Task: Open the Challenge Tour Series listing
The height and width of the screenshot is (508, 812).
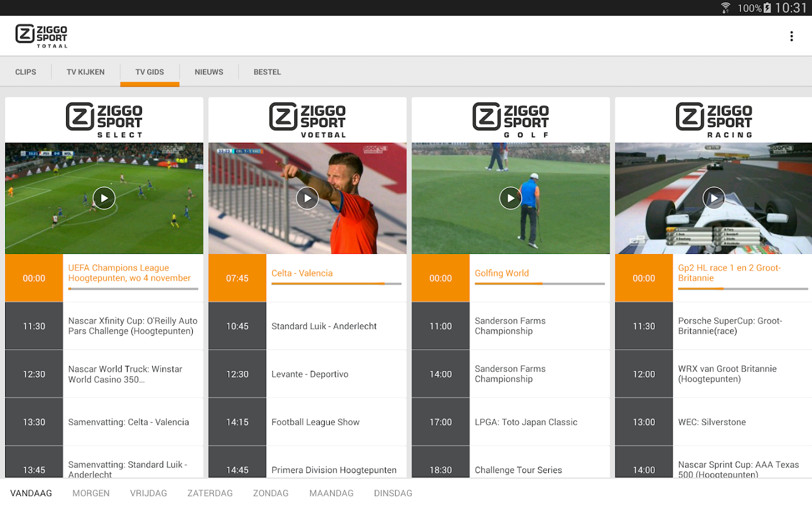Action: click(x=511, y=462)
